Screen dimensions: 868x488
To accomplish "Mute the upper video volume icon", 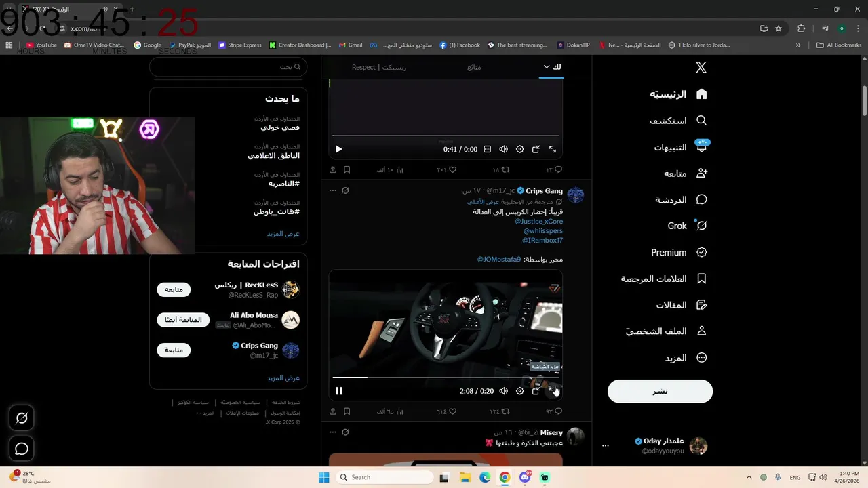I will tap(503, 149).
